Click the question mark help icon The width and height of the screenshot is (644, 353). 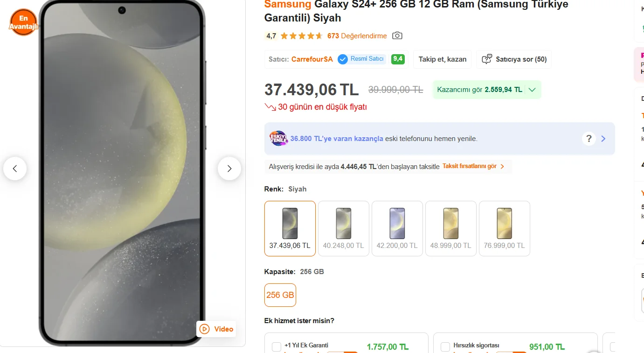(x=589, y=139)
